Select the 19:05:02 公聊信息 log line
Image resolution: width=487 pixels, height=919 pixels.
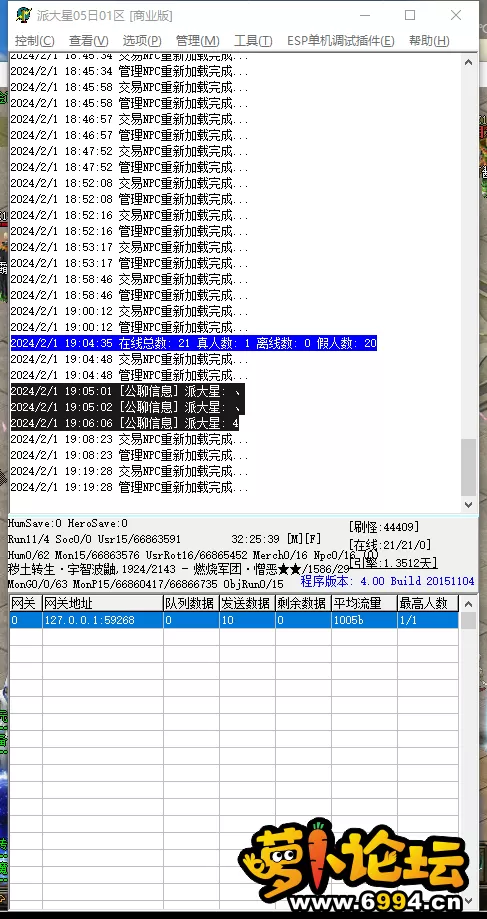point(127,407)
